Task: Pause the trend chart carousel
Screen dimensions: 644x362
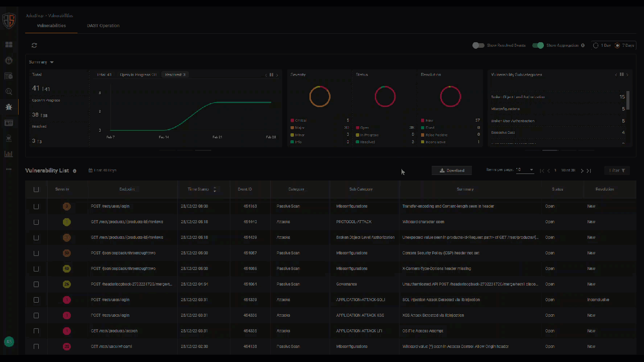Action: (x=271, y=74)
